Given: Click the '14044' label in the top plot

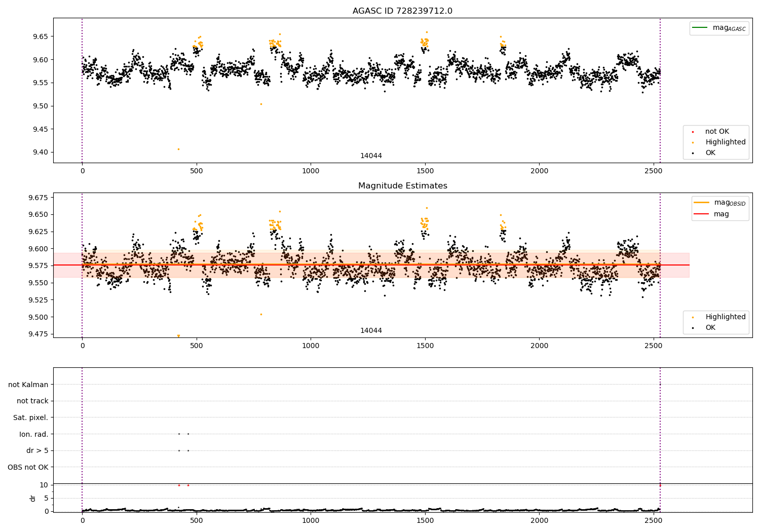Looking at the screenshot, I should [x=371, y=156].
